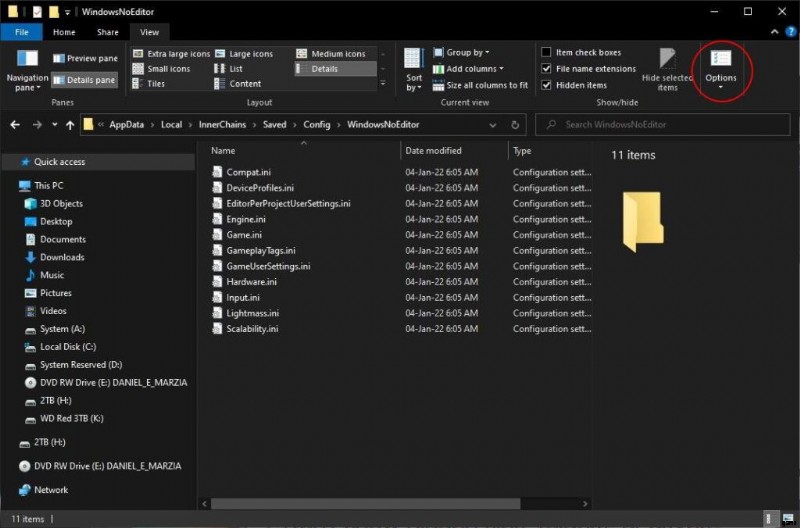Toggle the Preview pane button

[85, 59]
